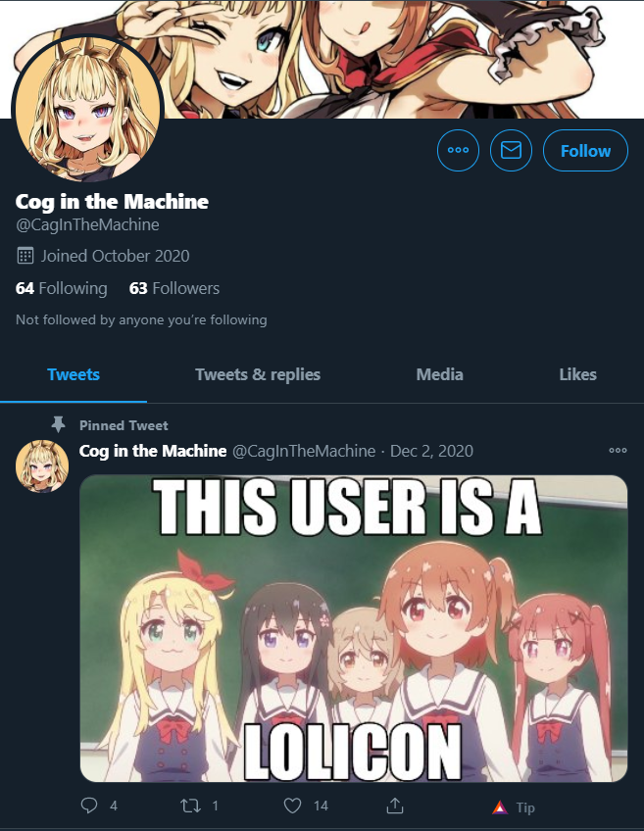This screenshot has width=644, height=831.
Task: Open the Media tab
Action: coord(439,374)
